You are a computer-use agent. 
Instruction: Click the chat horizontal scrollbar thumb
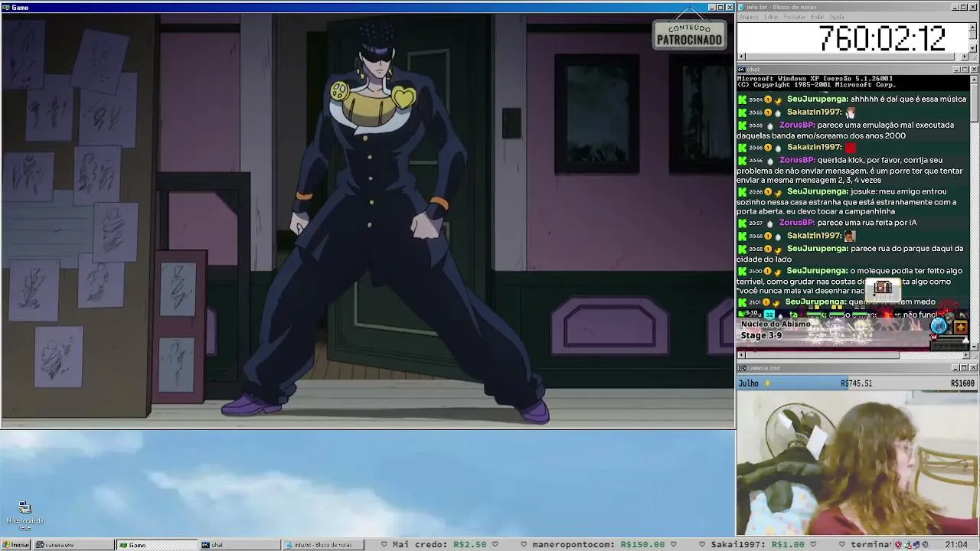pos(822,355)
